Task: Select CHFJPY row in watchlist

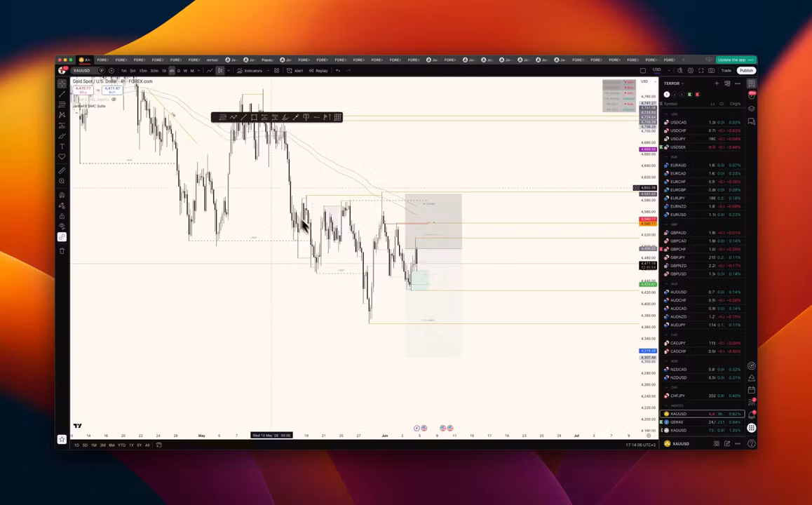Action: tap(702, 396)
